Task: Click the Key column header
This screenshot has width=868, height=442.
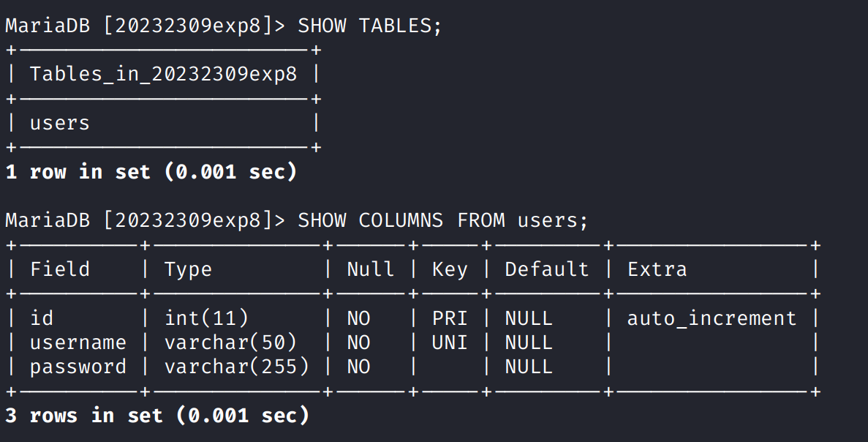Action: pyautogui.click(x=449, y=269)
